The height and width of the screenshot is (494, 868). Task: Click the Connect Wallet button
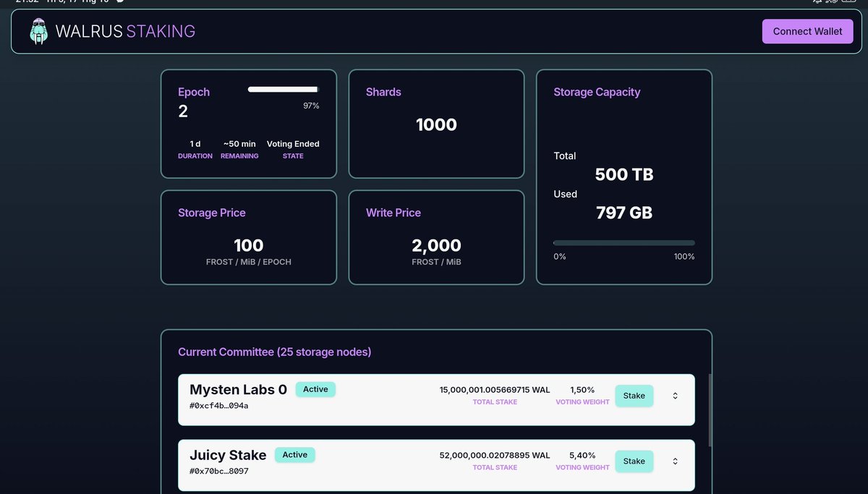(807, 31)
